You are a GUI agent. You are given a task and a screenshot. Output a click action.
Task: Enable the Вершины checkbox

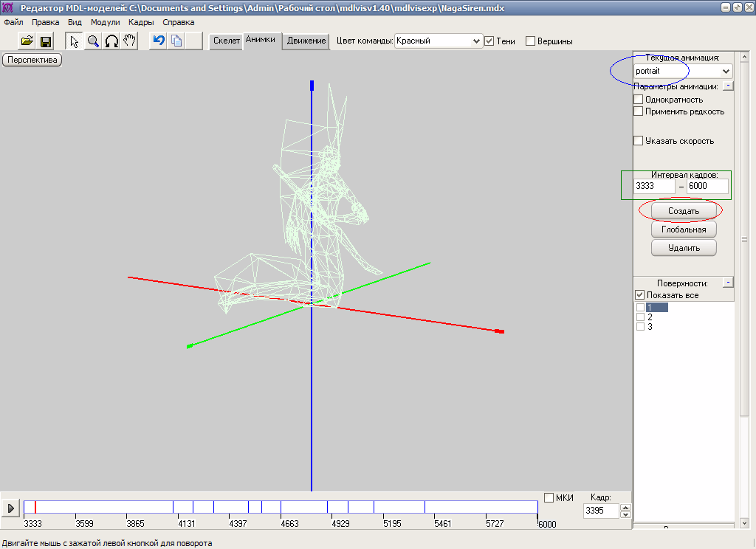[x=530, y=41]
